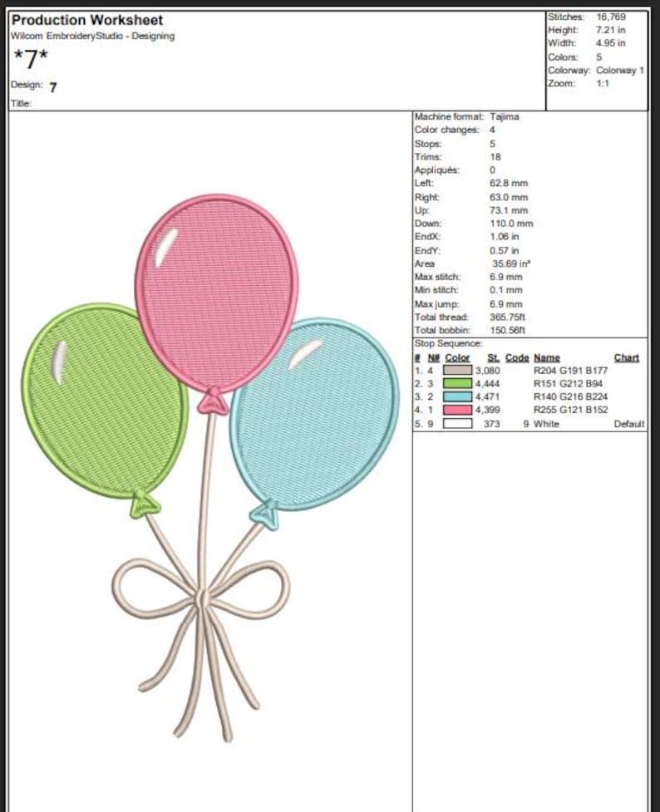Image resolution: width=660 pixels, height=812 pixels.
Task: Click the zoom value 1:1
Action: 603,83
